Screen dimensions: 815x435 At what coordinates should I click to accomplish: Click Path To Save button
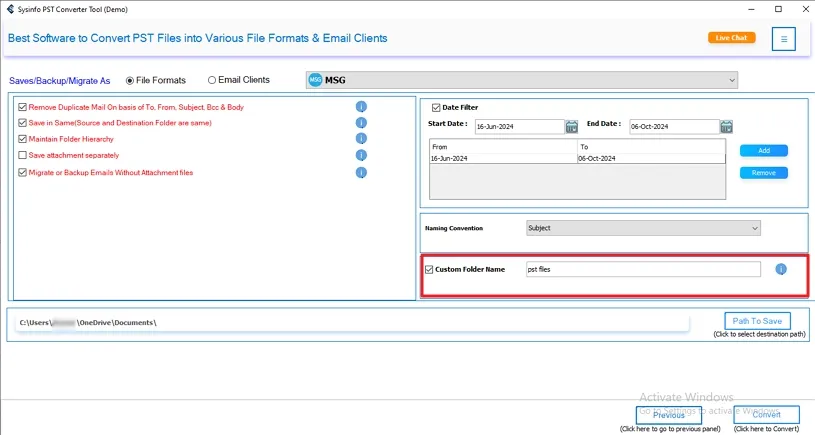[757, 321]
